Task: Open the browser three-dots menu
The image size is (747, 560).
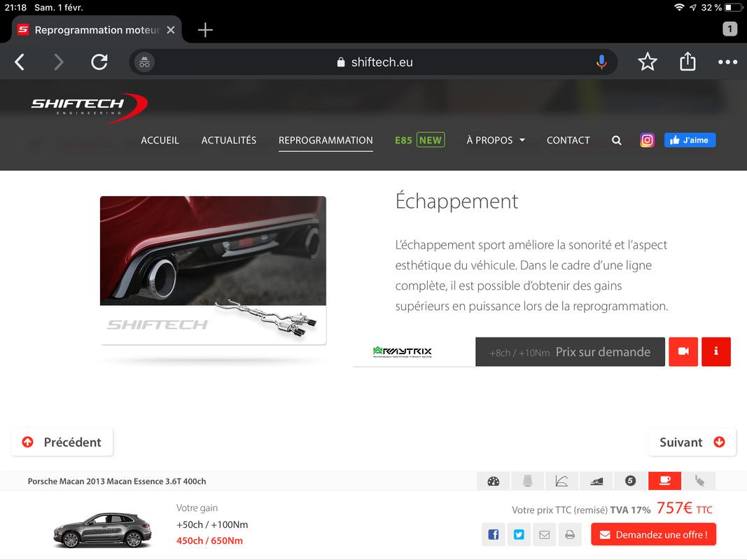Action: (x=727, y=62)
